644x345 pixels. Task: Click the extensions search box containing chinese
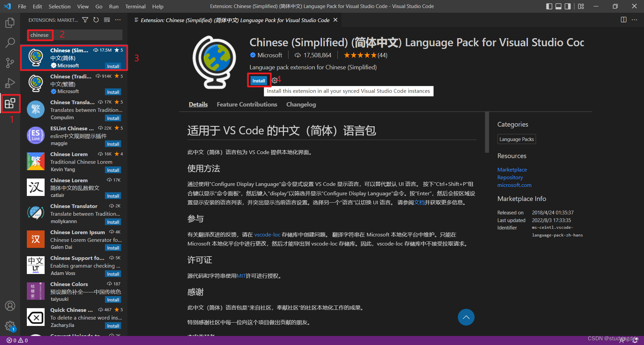75,35
